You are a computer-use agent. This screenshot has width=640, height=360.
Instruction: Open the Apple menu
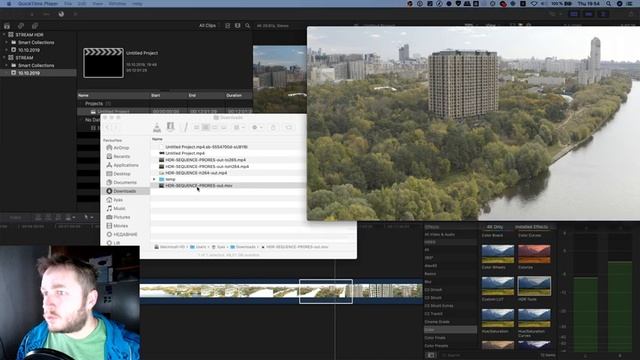[x=9, y=4]
